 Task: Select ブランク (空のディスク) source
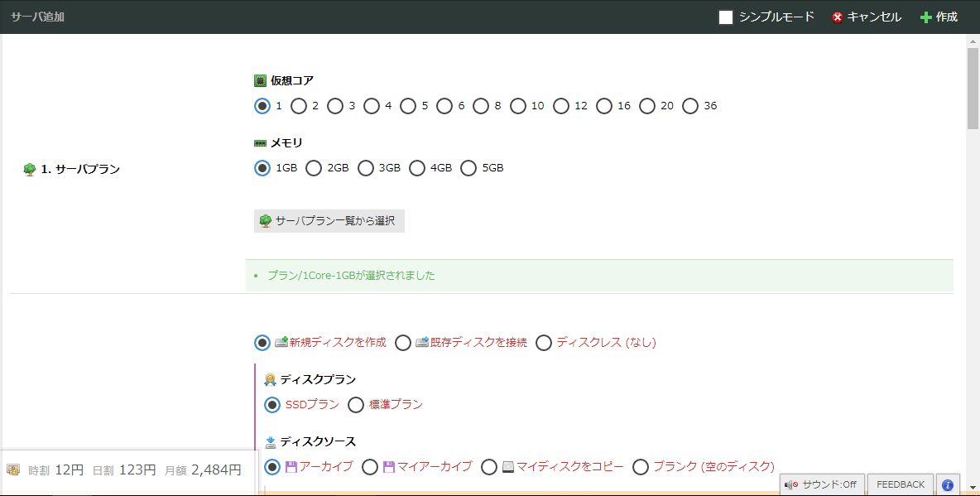(x=641, y=467)
